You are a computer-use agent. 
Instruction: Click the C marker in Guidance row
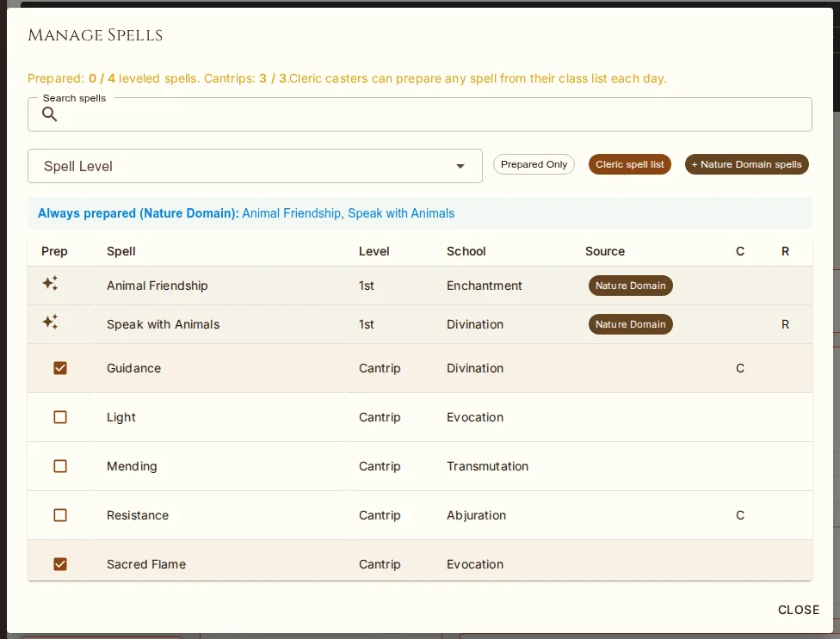click(740, 368)
